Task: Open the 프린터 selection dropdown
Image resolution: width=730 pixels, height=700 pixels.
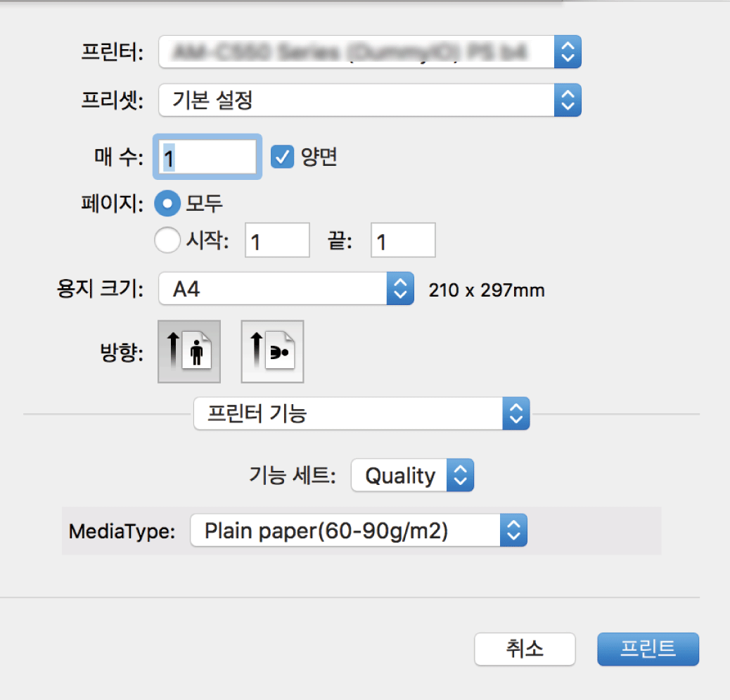Action: click(357, 53)
